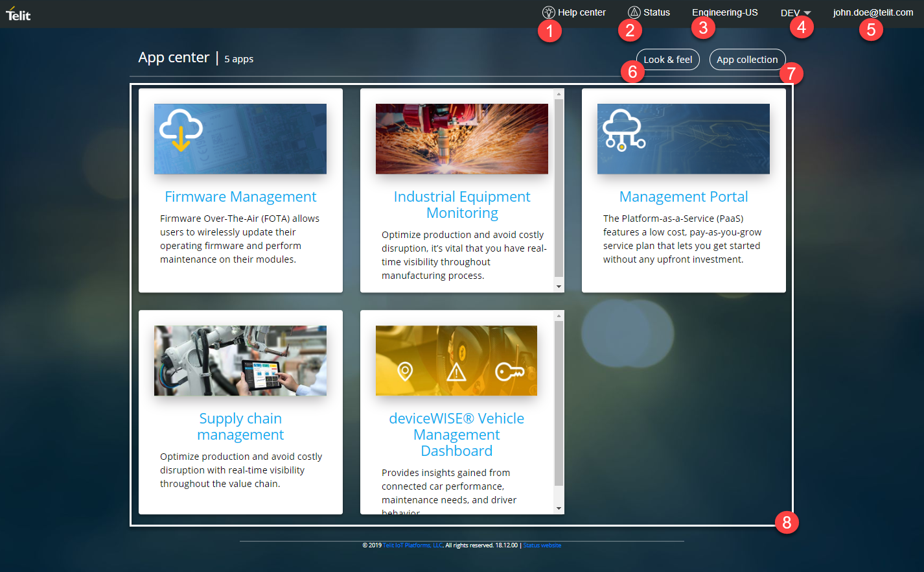The height and width of the screenshot is (572, 924).
Task: Open the Help center link
Action: click(x=581, y=12)
